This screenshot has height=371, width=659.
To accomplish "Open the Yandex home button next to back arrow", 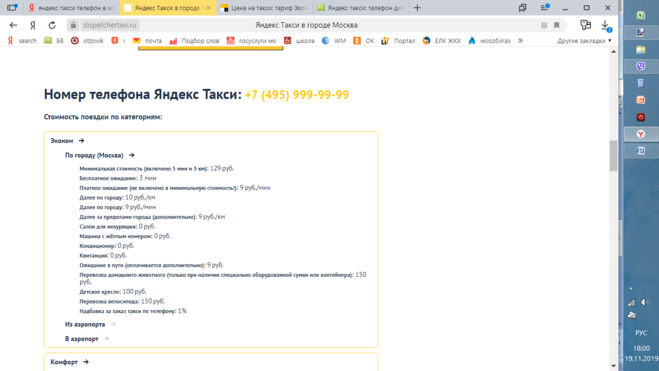I will (33, 25).
